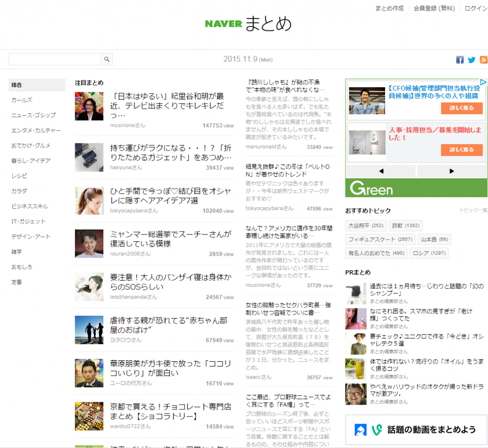Select エンタメ・カルチャー category
This screenshot has height=448, width=488.
pos(36,131)
